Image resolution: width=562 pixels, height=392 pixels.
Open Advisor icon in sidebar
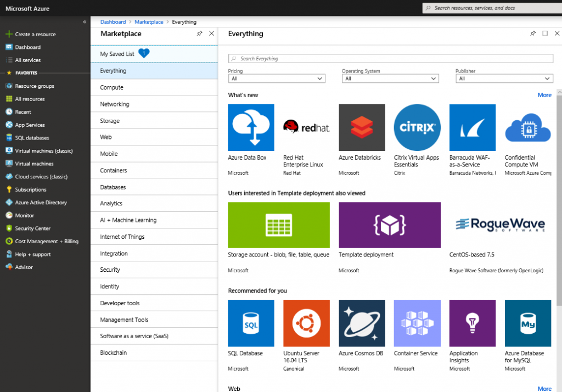tap(9, 267)
